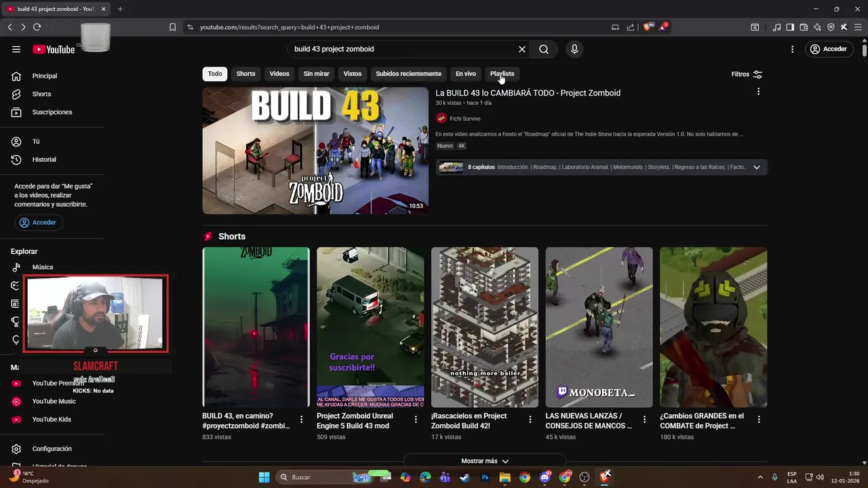Image resolution: width=868 pixels, height=488 pixels.
Task: Toggle the browser sidebar panel icon
Action: point(790,27)
